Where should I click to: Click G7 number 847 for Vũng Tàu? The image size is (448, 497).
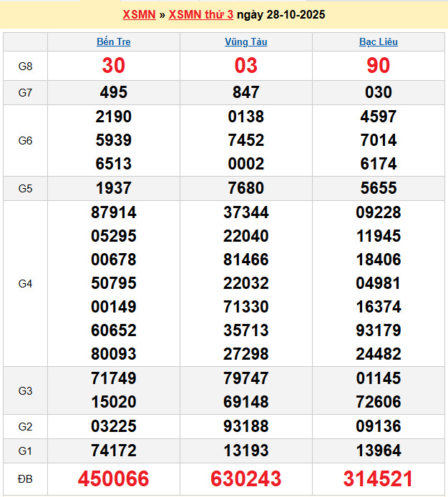pyautogui.click(x=245, y=92)
